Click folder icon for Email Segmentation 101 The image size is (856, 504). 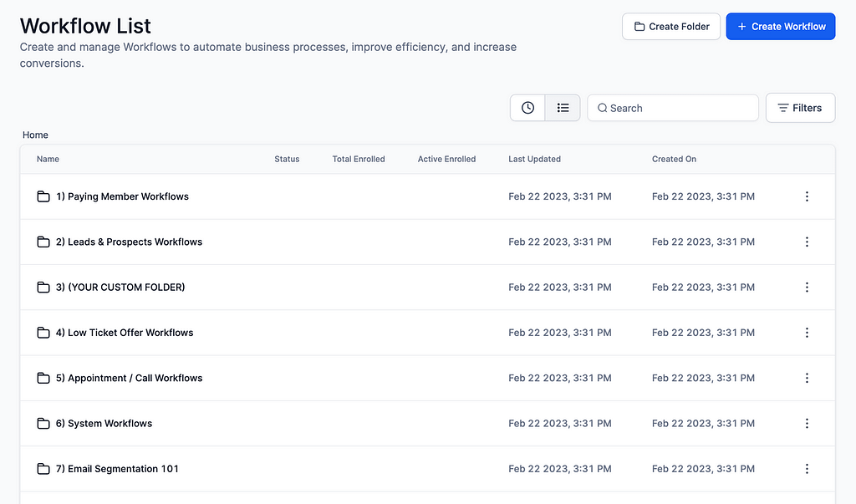(43, 469)
